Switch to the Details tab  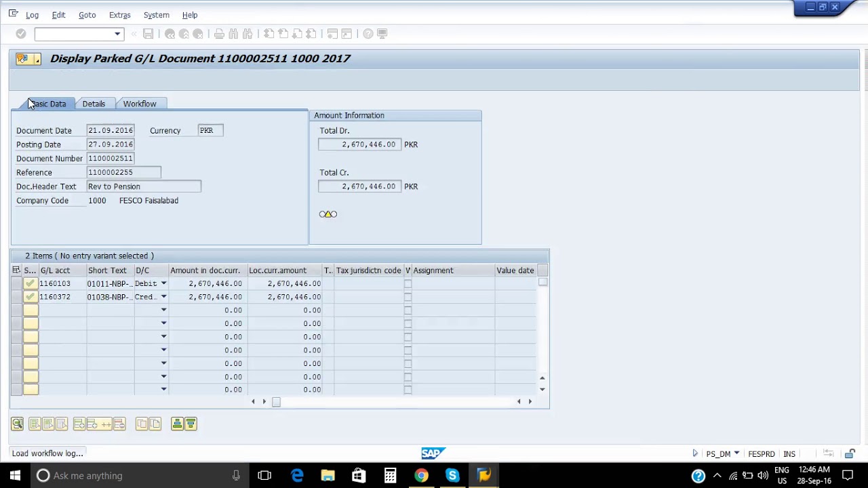click(94, 104)
